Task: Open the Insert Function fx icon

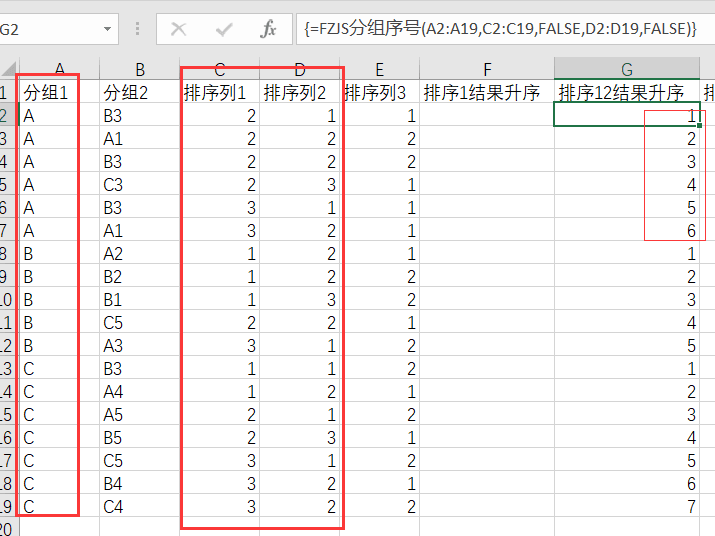Action: click(268, 29)
